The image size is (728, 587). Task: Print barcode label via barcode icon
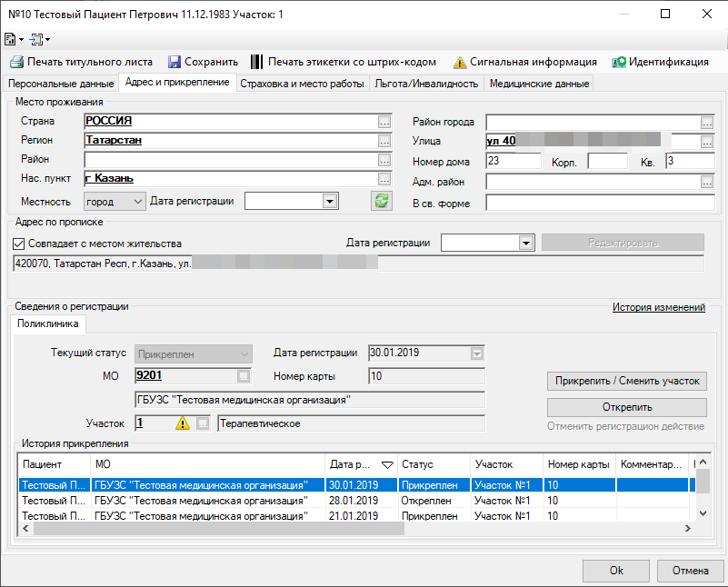point(256,62)
